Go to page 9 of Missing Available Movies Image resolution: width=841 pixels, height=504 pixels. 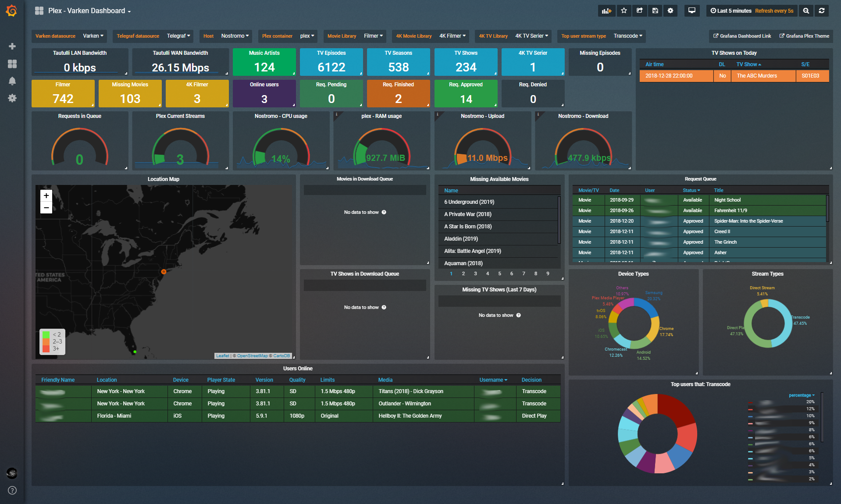click(x=548, y=273)
